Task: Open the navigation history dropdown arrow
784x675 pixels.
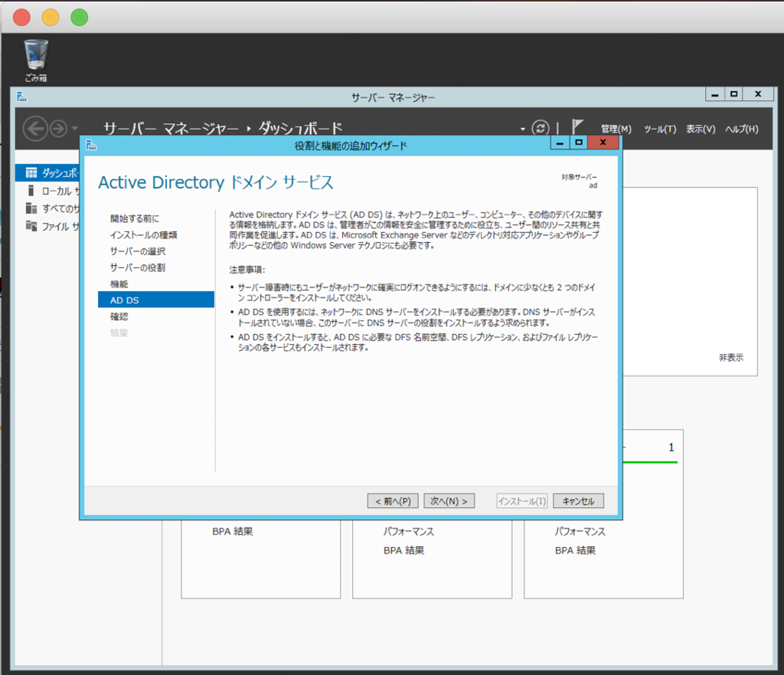Action: point(75,129)
